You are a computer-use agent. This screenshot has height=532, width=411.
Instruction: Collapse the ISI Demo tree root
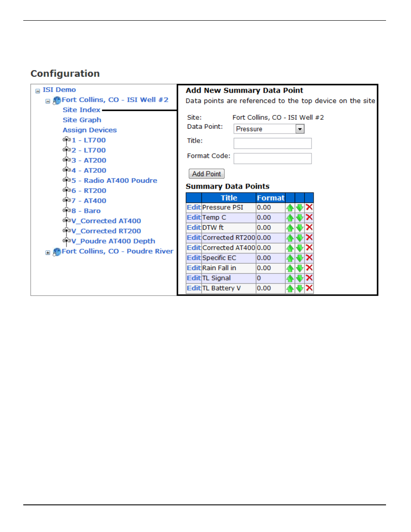[38, 91]
